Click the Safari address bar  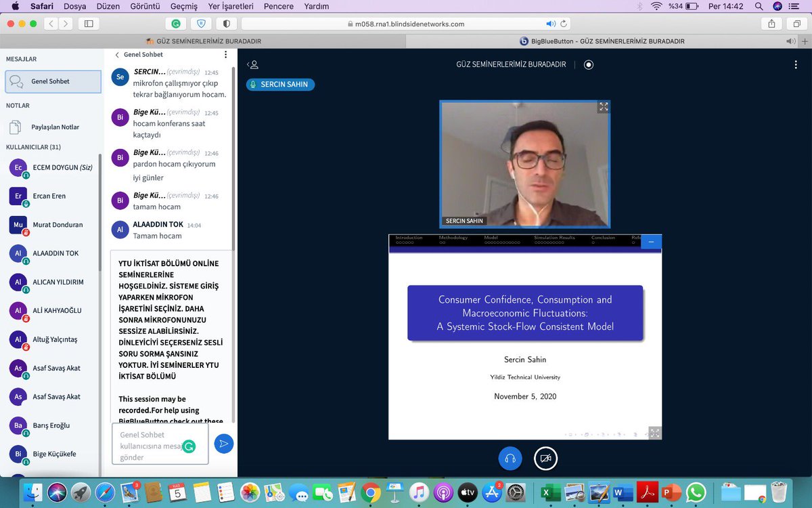coord(406,24)
